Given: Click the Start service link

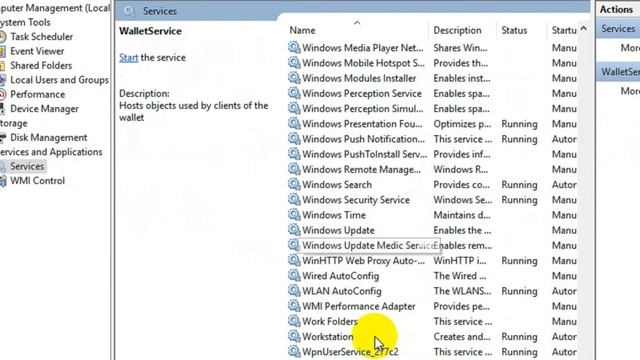Looking at the screenshot, I should pyautogui.click(x=129, y=58).
